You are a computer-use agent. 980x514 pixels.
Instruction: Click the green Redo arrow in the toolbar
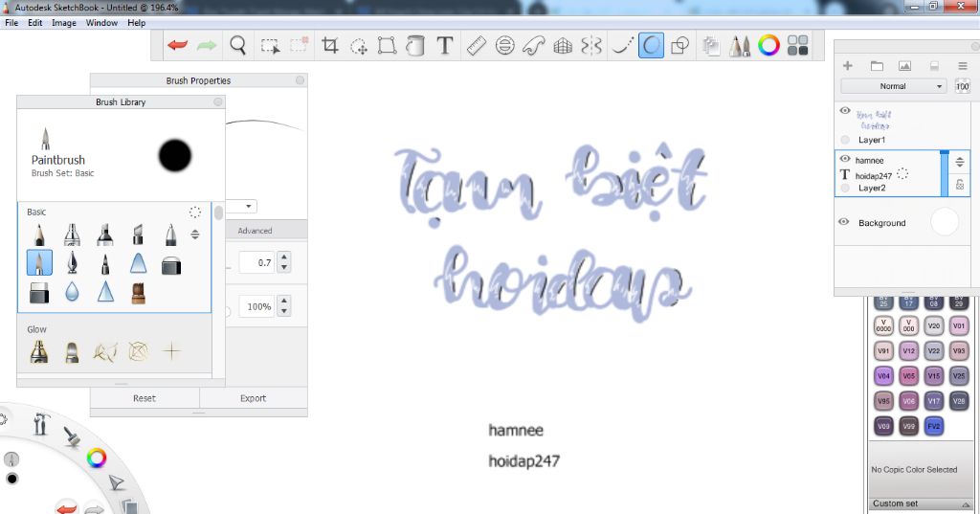[x=207, y=45]
